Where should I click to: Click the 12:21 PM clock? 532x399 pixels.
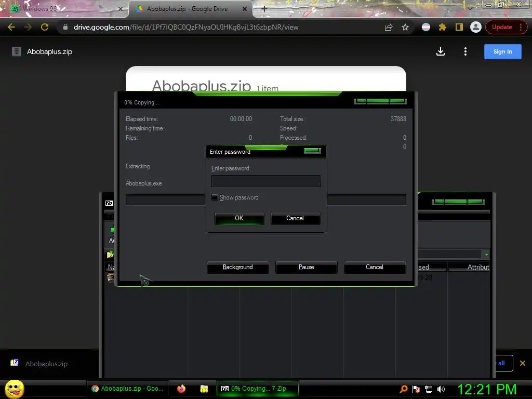pos(487,389)
